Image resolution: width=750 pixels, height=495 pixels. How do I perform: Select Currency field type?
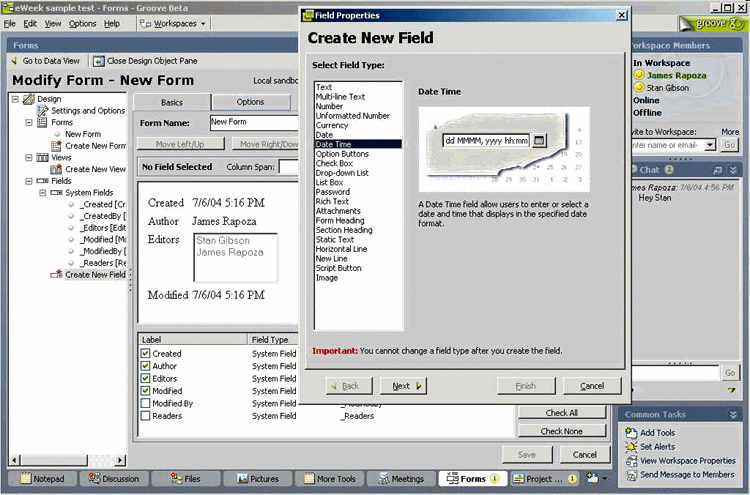point(331,125)
